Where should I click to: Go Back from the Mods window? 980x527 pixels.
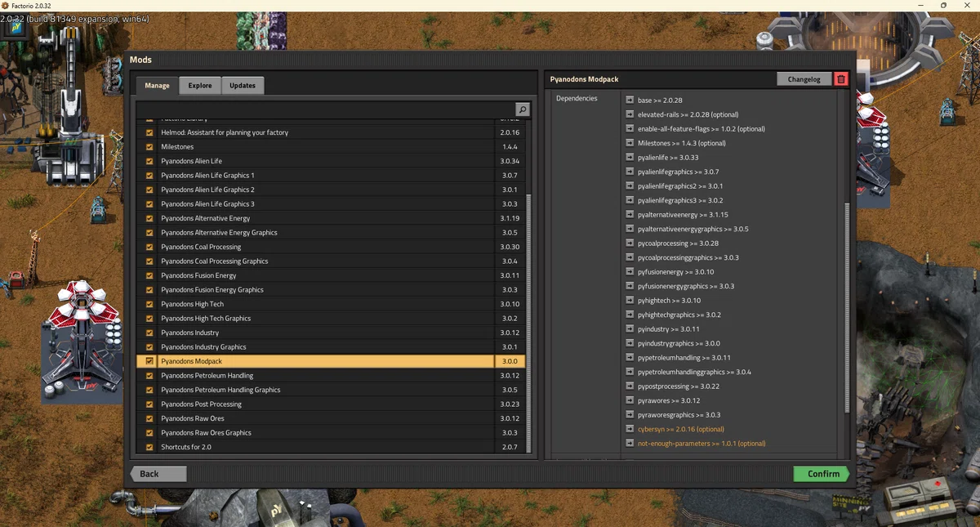pos(158,474)
